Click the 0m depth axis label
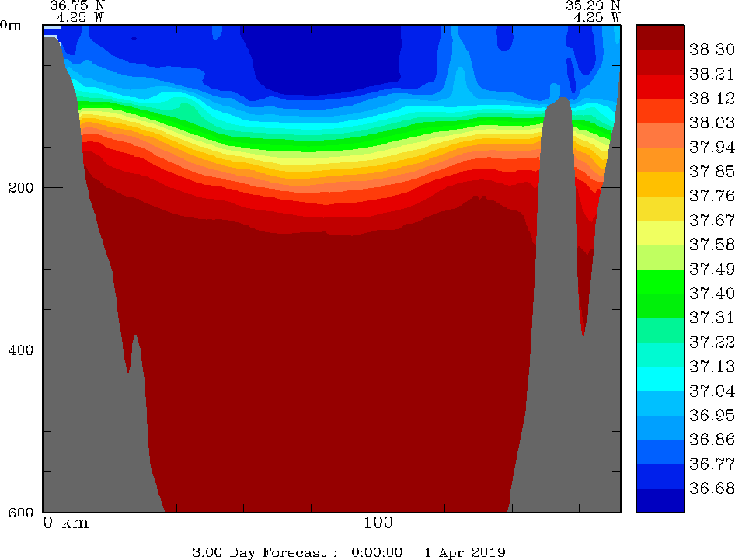The height and width of the screenshot is (560, 735). [x=11, y=26]
